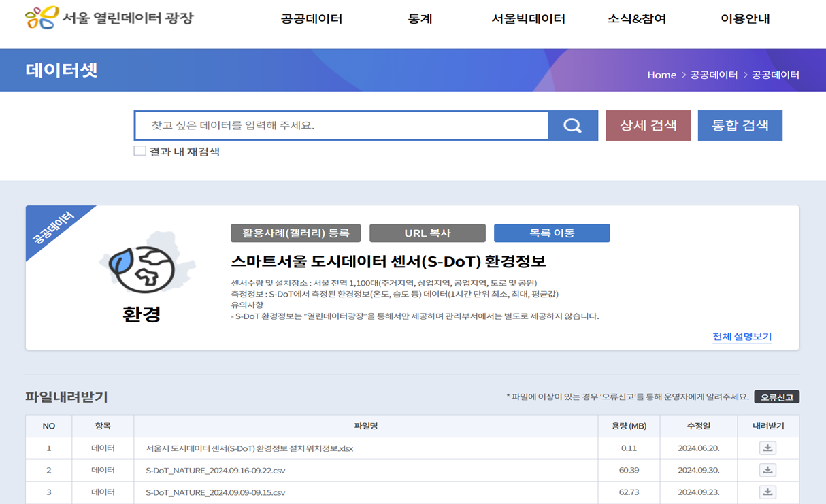Click file name S-DoT_NATURE_2024.09.16-09.22.csv

point(216,470)
